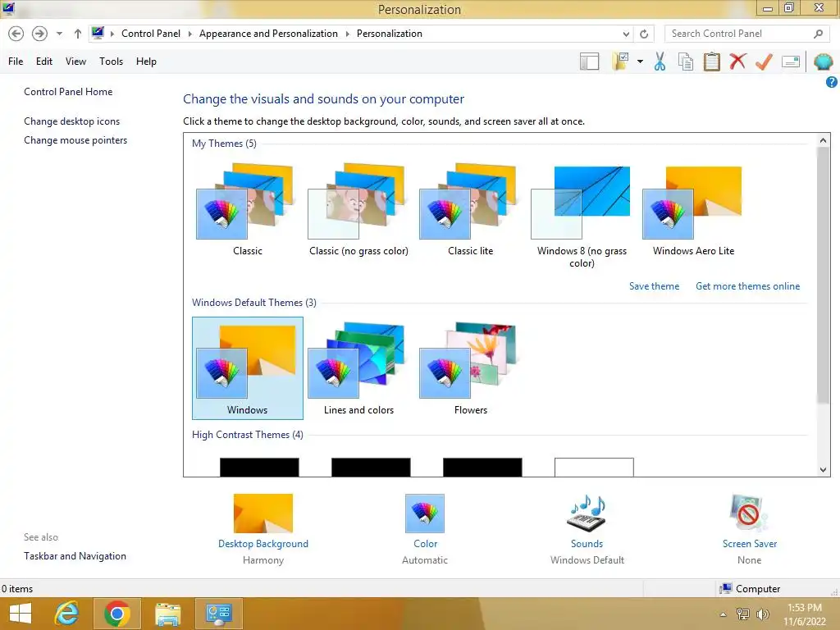Expand arrow after Control Panel breadcrumb
Viewport: 840px width, 630px height.
[189, 34]
